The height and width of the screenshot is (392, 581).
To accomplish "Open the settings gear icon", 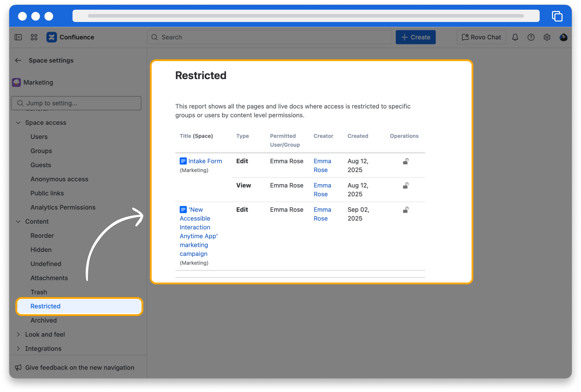I will (547, 37).
